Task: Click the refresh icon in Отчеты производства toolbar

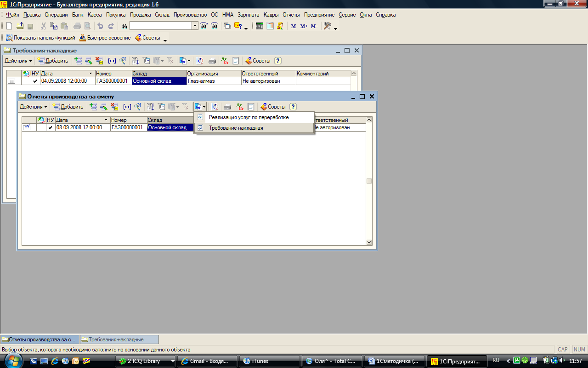Action: point(215,107)
